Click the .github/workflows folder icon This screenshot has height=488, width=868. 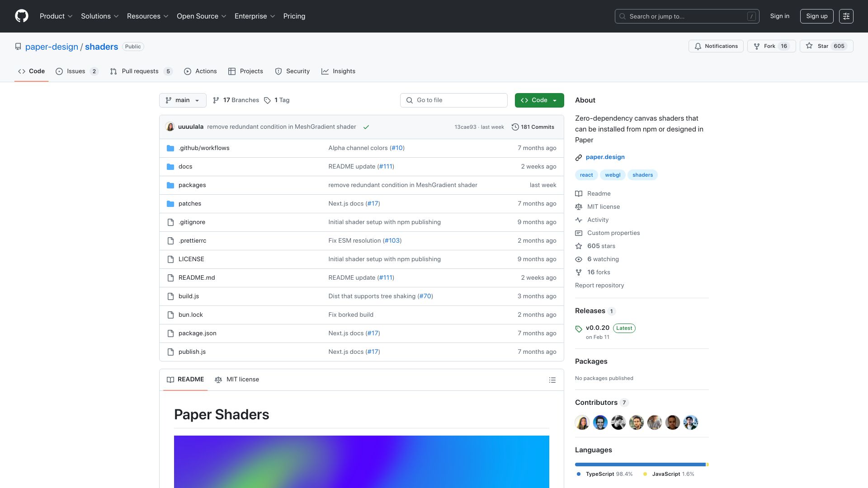coord(170,148)
